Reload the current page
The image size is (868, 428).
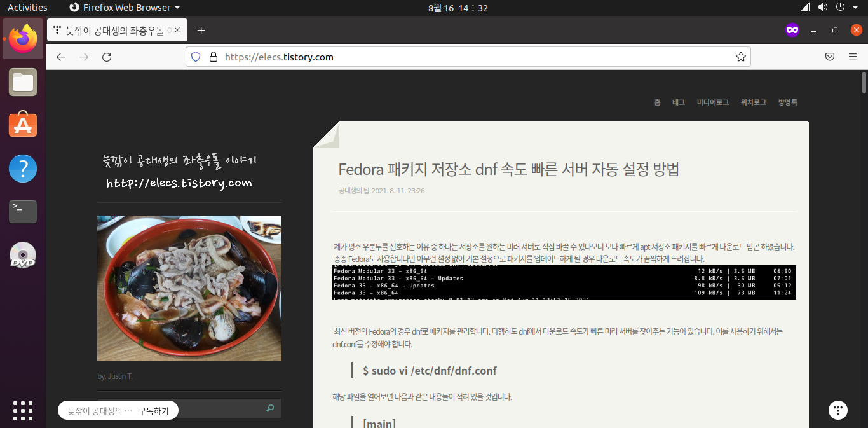click(x=107, y=57)
